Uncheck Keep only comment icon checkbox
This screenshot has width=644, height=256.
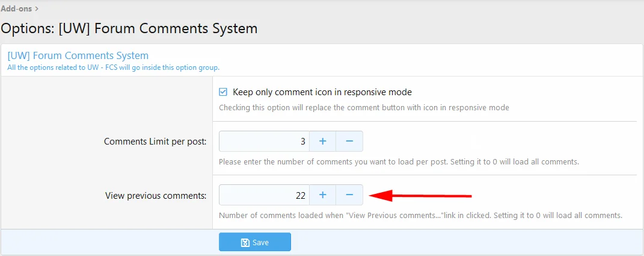click(223, 92)
